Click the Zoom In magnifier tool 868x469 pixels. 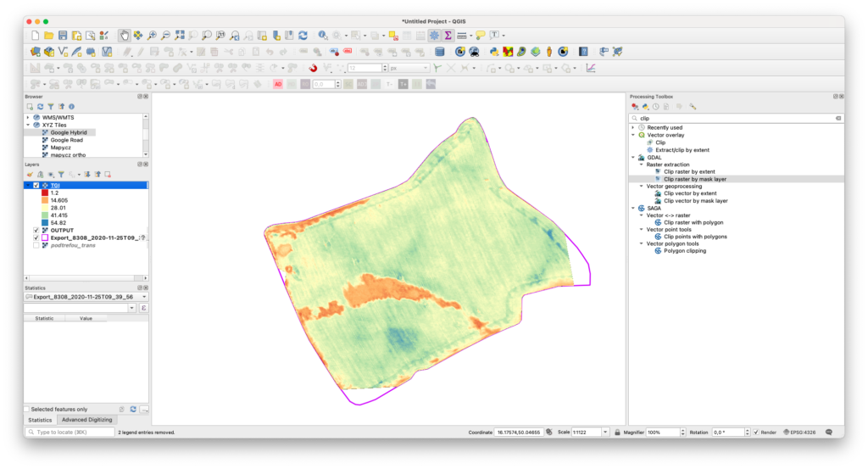pyautogui.click(x=152, y=36)
